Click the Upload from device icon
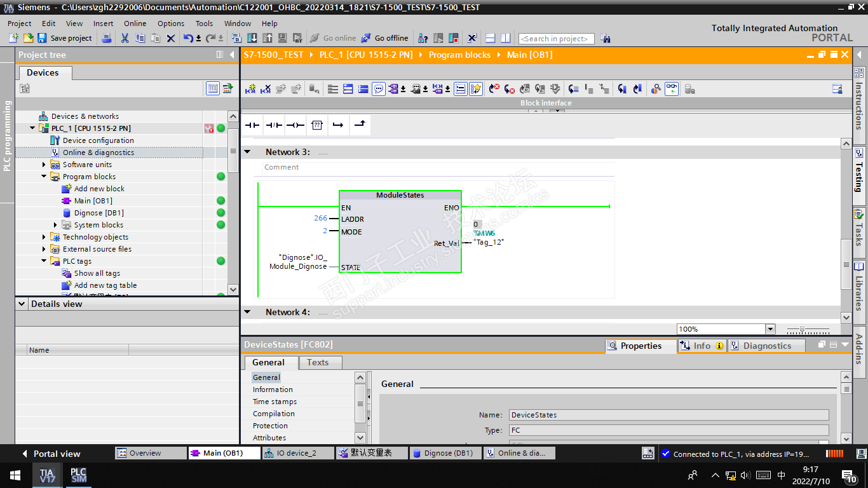Image resolution: width=868 pixels, height=488 pixels. pyautogui.click(x=267, y=38)
